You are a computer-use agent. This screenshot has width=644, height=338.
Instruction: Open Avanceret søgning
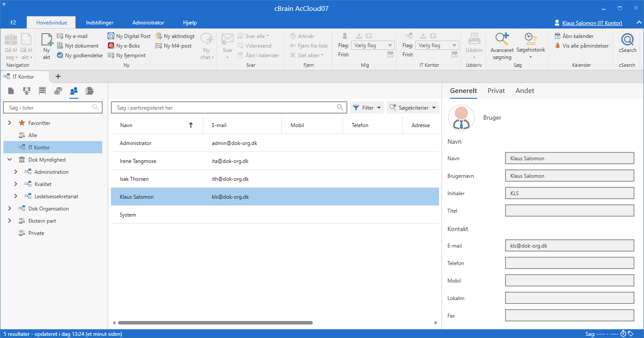pyautogui.click(x=501, y=46)
